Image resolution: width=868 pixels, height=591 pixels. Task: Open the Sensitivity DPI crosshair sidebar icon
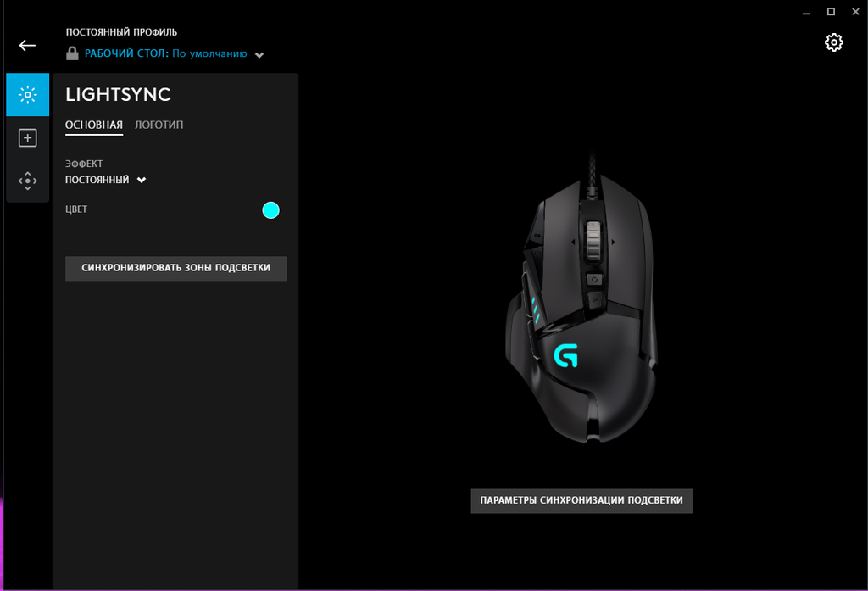(x=28, y=181)
